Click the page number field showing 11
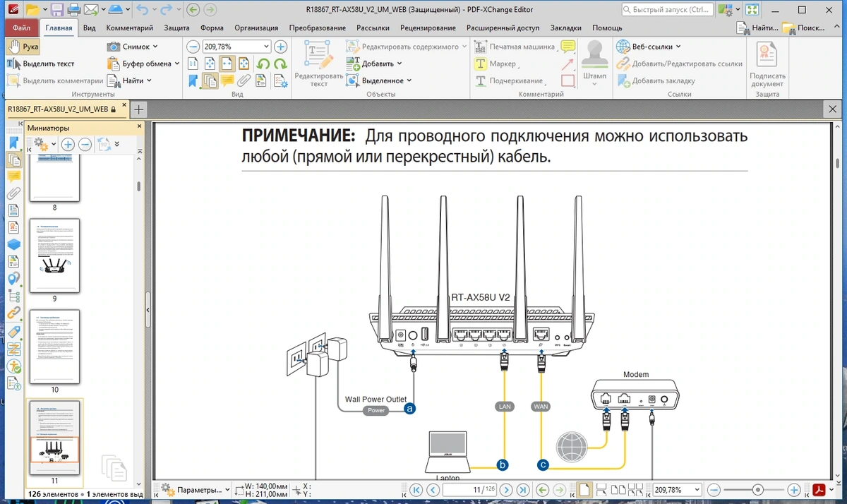 (469, 490)
